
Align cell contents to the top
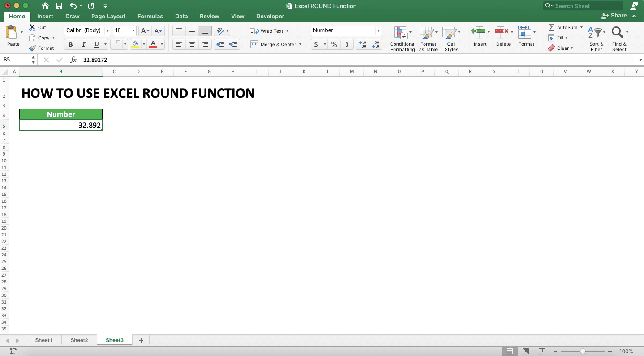179,31
